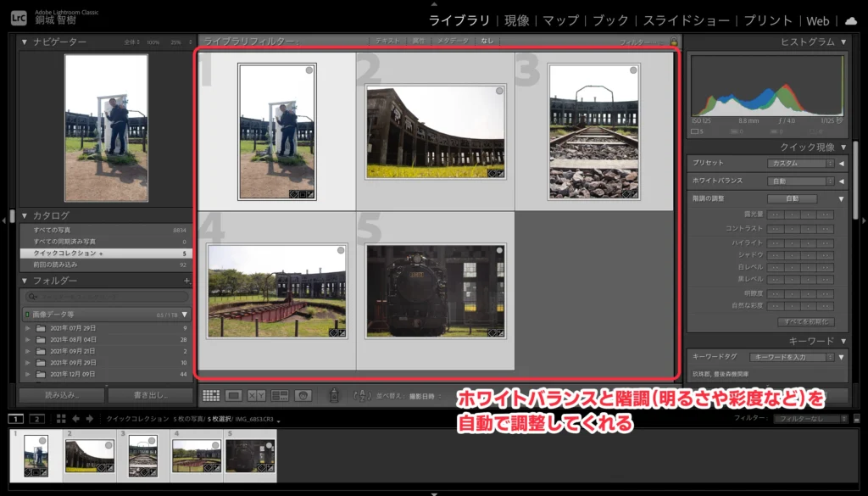Click the 読み込み import button
The image size is (868, 496).
[62, 395]
